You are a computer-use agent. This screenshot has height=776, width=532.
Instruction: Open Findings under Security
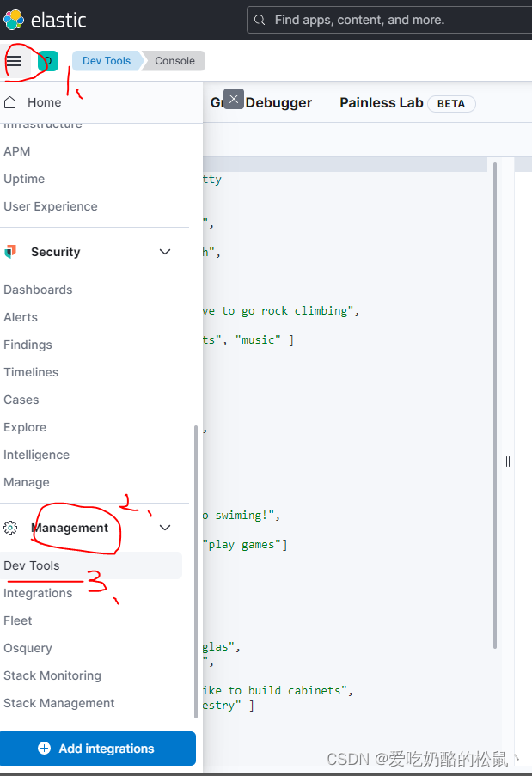click(28, 345)
